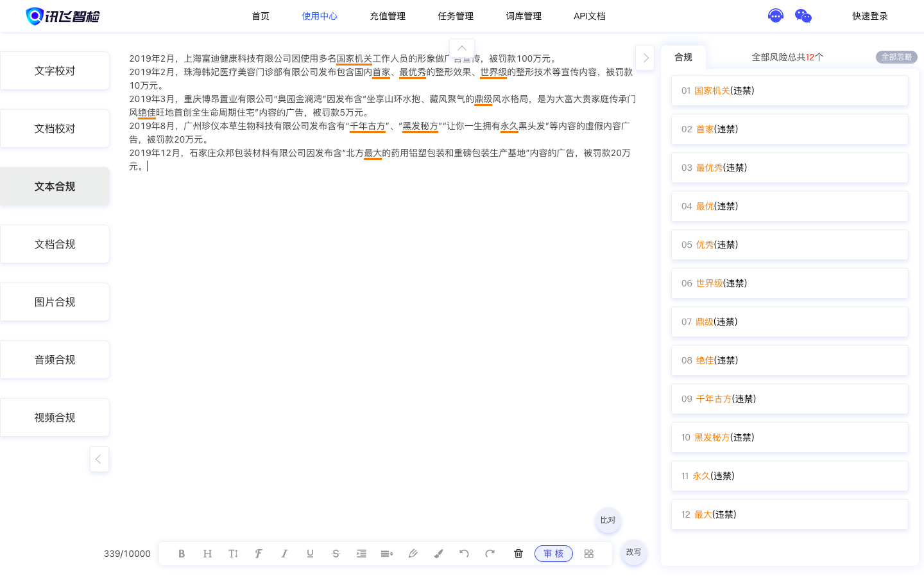Select risk item 05 优秀
This screenshot has width=924, height=578.
(x=790, y=245)
